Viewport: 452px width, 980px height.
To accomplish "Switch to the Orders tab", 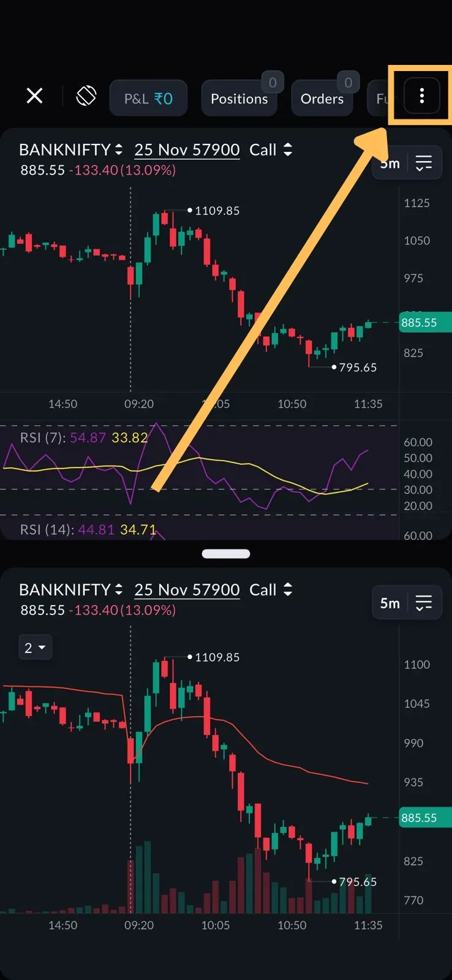I will pyautogui.click(x=322, y=99).
